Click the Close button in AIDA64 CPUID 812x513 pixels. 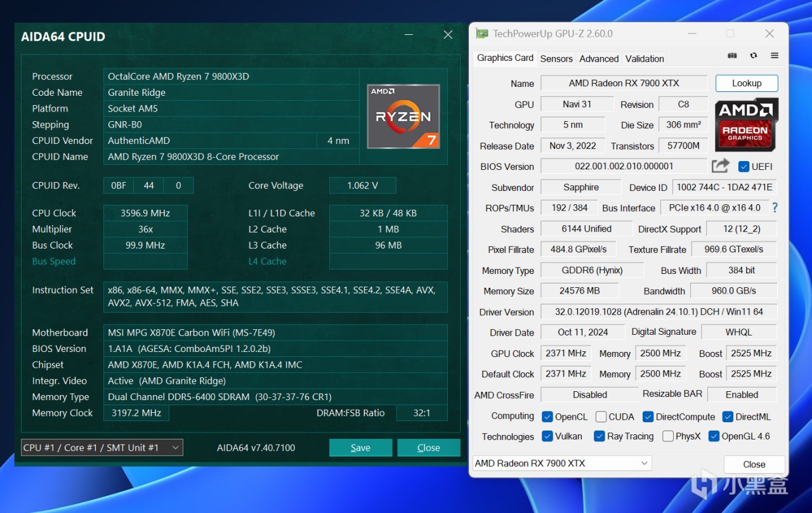429,448
